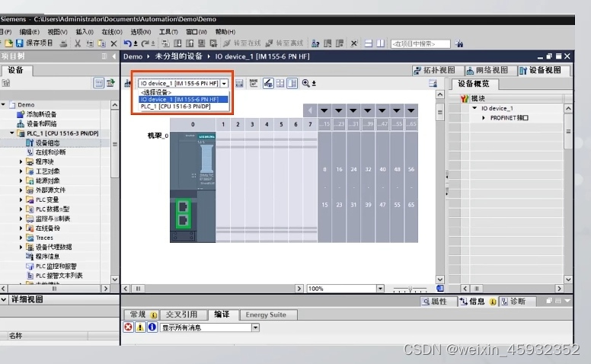Expand rack slots 8-15 arrow
Screen dimensions: 591x364
pos(324,110)
